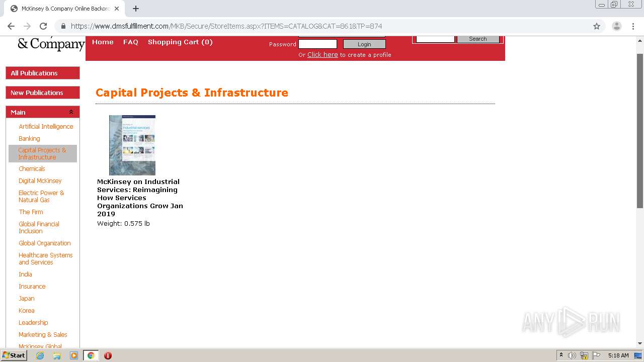Select Global Organization category
The image size is (644, 362).
click(x=45, y=243)
